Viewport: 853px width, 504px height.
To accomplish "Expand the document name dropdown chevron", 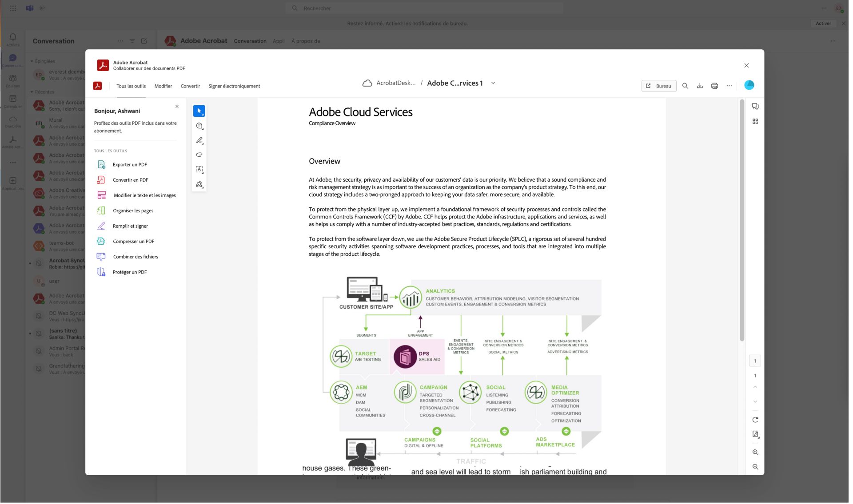I will (x=493, y=83).
